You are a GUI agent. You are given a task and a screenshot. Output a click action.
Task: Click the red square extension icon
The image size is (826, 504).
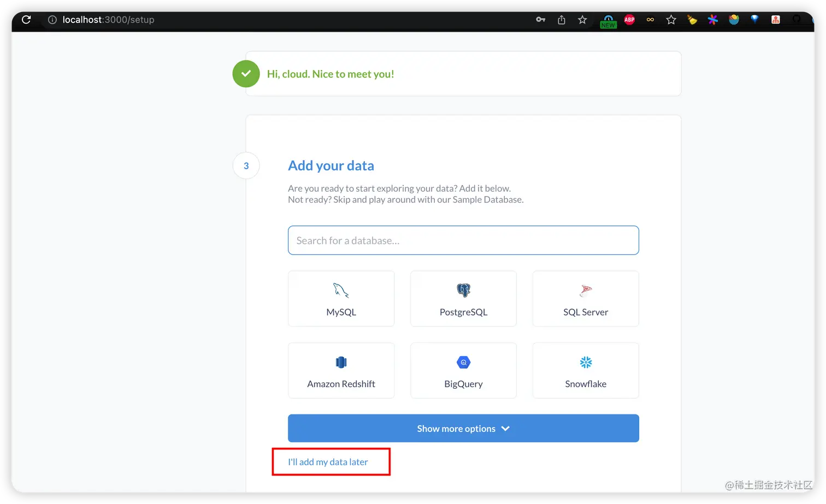point(776,20)
